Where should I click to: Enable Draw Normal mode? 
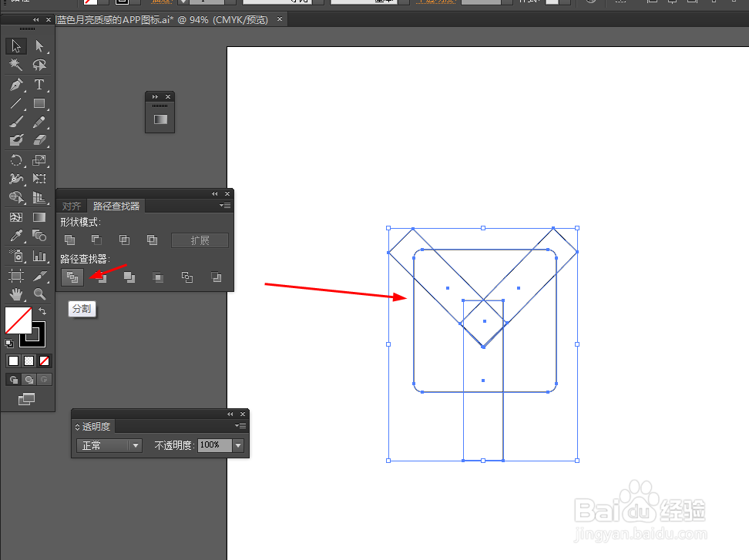pyautogui.click(x=13, y=380)
